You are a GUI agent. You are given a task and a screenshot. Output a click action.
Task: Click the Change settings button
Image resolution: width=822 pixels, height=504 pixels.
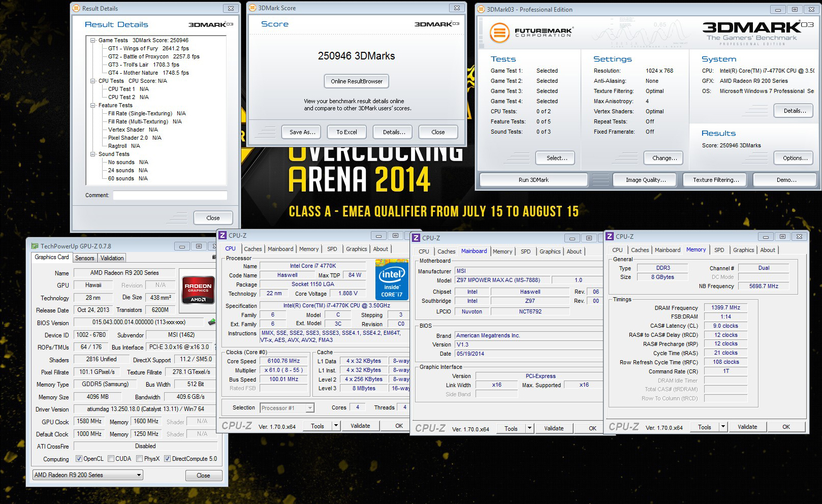point(664,158)
